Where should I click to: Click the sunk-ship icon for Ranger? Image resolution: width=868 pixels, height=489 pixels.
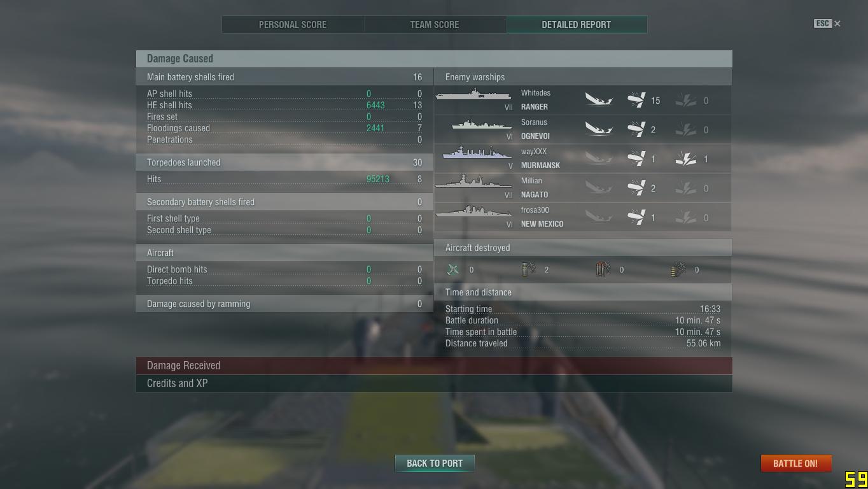(x=599, y=100)
